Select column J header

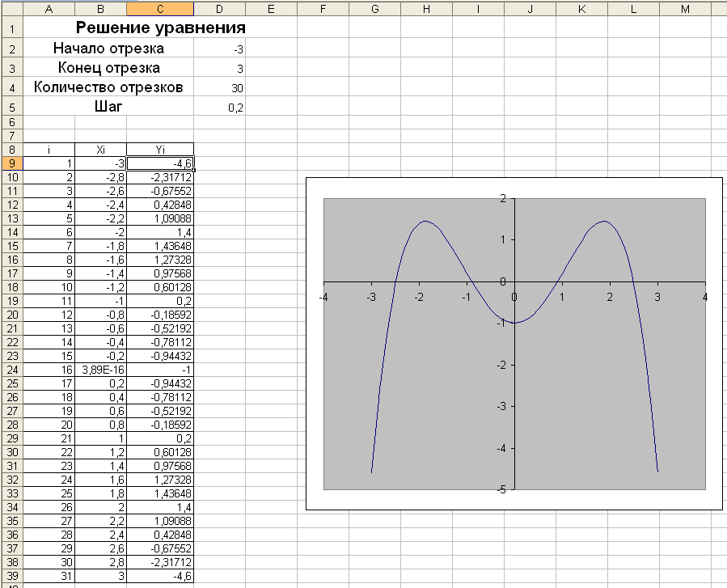(530, 9)
